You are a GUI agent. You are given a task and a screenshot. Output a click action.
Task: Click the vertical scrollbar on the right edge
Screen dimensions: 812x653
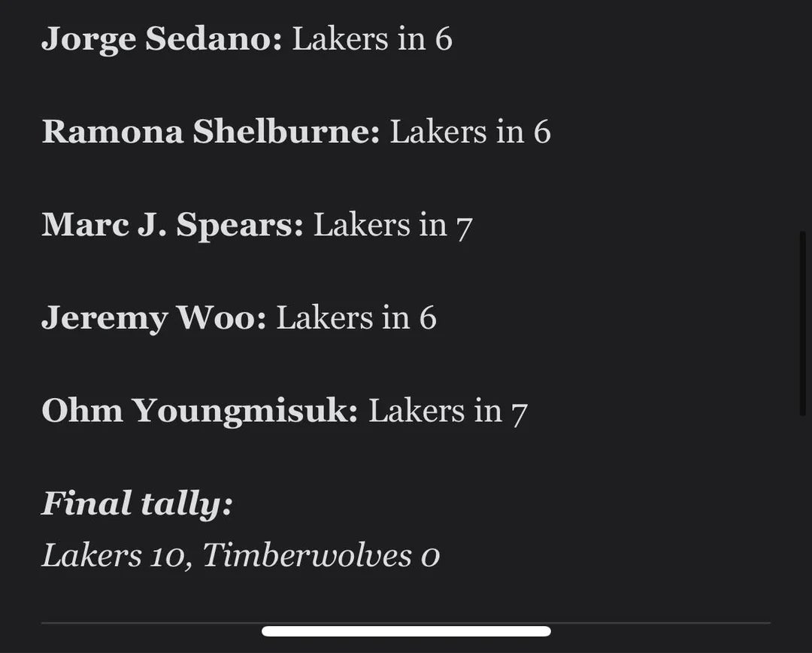click(x=802, y=323)
